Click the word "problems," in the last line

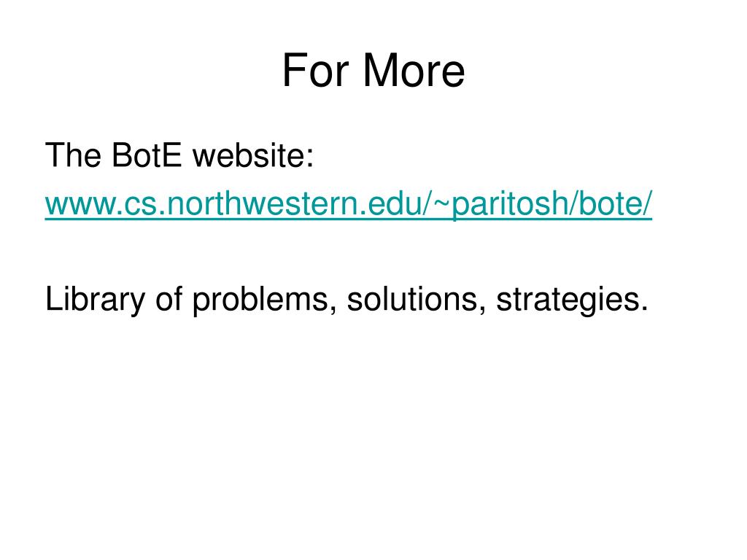pyautogui.click(x=264, y=300)
